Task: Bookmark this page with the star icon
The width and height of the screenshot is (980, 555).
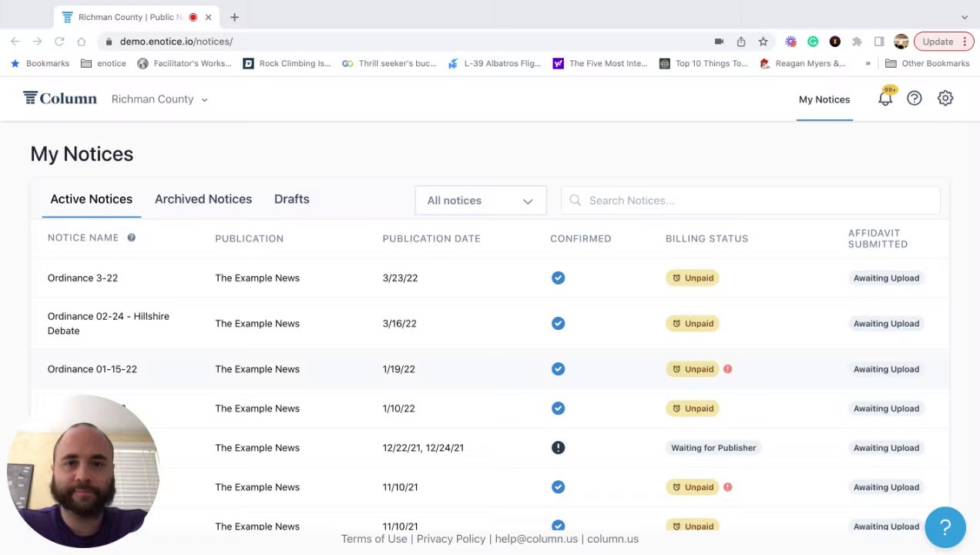Action: pos(763,42)
